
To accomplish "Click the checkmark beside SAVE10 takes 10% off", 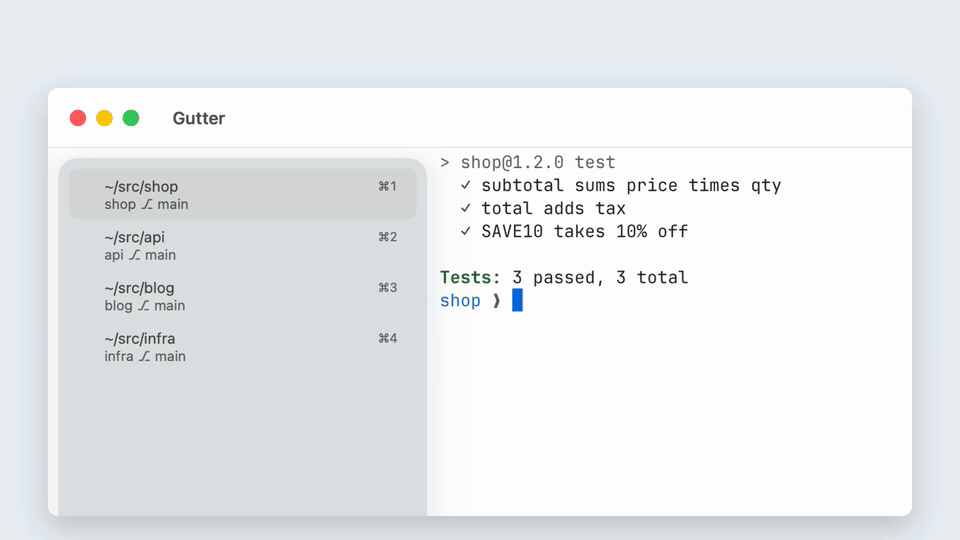I will [466, 231].
